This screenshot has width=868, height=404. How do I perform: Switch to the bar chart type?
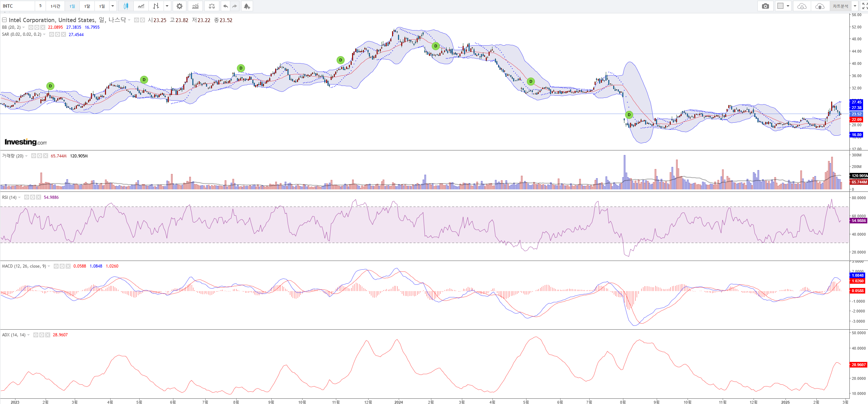(156, 6)
